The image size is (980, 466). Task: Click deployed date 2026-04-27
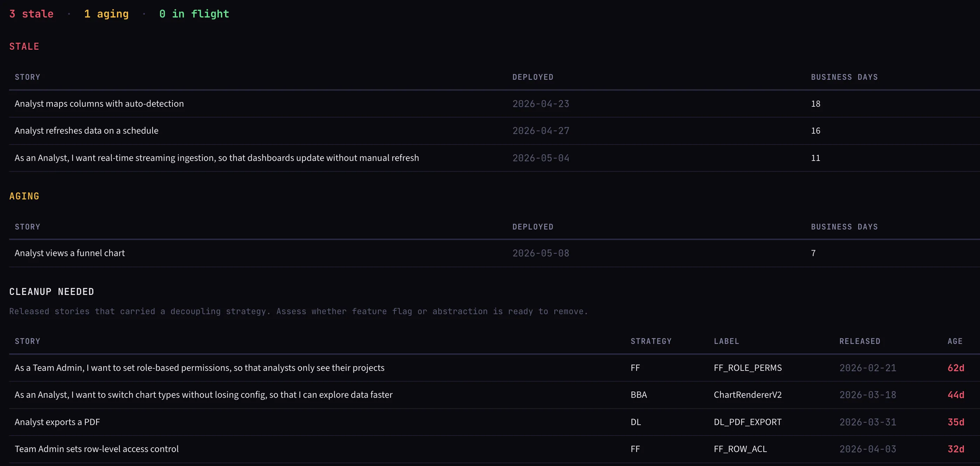point(541,131)
